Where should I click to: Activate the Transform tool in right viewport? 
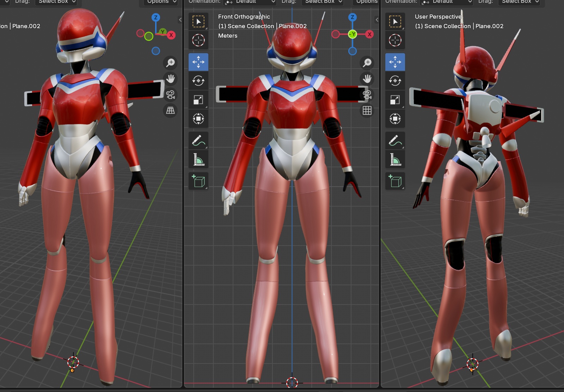coord(395,119)
